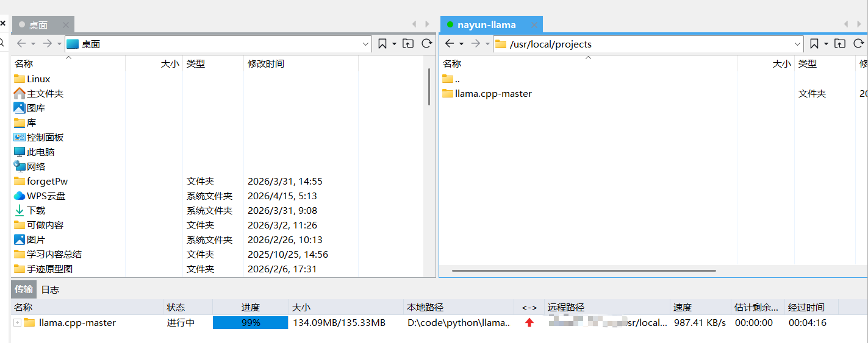Select the 手迹原型图 folder
Viewport: 868px width, 343px height.
43,269
